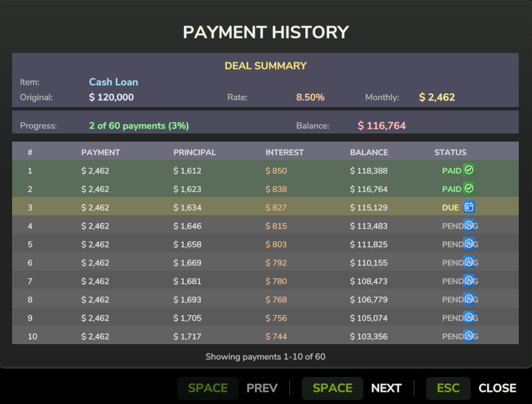Click the balance $ 113,483 in row 4
532x404 pixels.
pyautogui.click(x=369, y=226)
